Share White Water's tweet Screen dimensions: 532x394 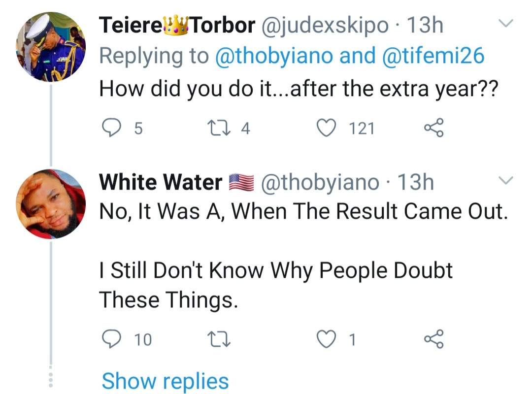[433, 339]
